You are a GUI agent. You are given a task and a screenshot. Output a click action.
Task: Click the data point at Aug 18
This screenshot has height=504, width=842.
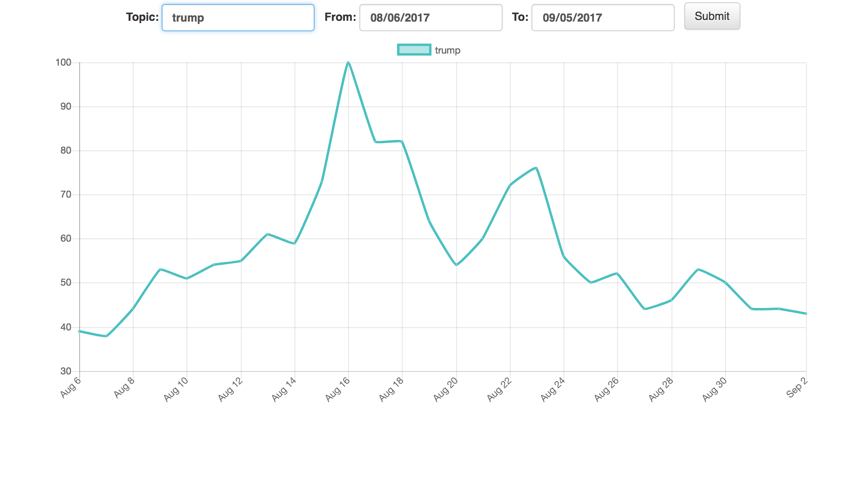click(402, 141)
